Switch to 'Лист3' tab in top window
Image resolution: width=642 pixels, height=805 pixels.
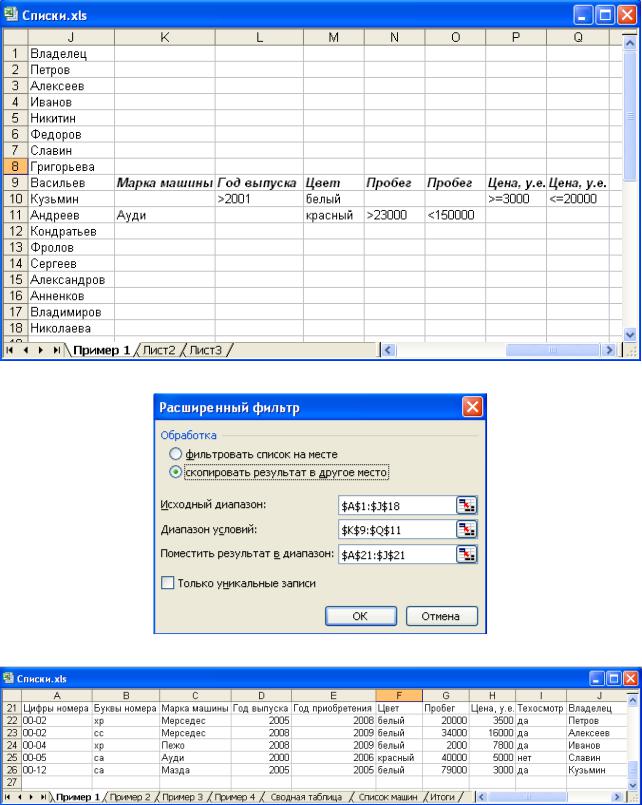[x=205, y=350]
